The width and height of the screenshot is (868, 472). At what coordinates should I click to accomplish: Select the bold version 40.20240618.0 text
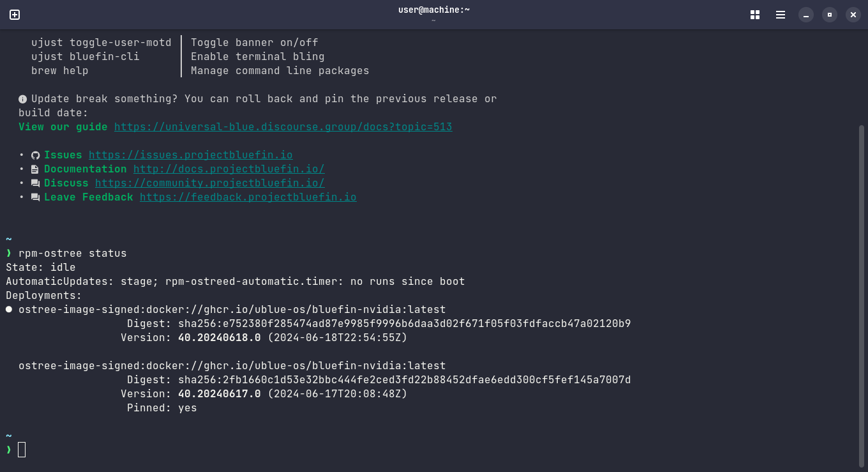pos(219,337)
